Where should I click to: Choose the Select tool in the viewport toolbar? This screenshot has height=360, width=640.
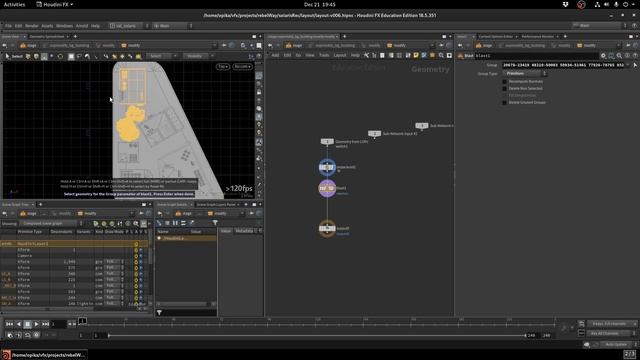point(14,56)
